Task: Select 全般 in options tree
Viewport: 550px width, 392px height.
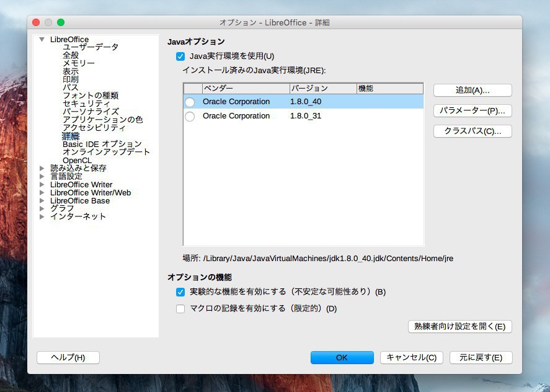Action: tap(71, 55)
